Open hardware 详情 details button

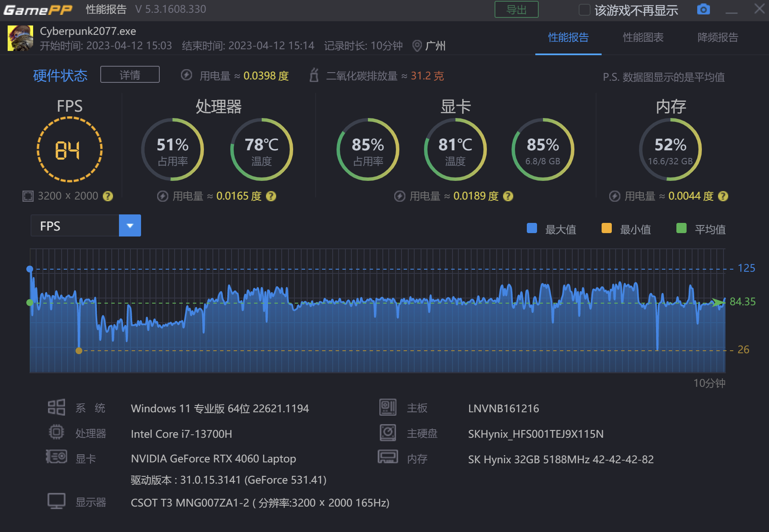pyautogui.click(x=130, y=75)
